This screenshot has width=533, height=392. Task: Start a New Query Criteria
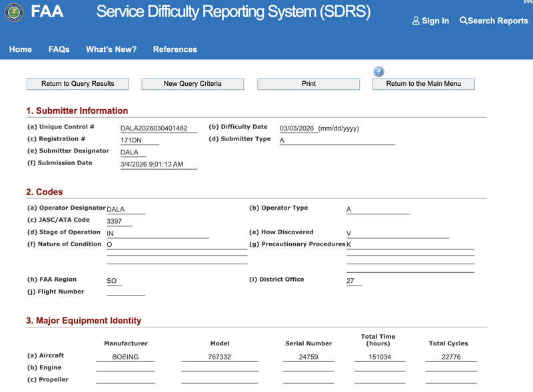(193, 84)
